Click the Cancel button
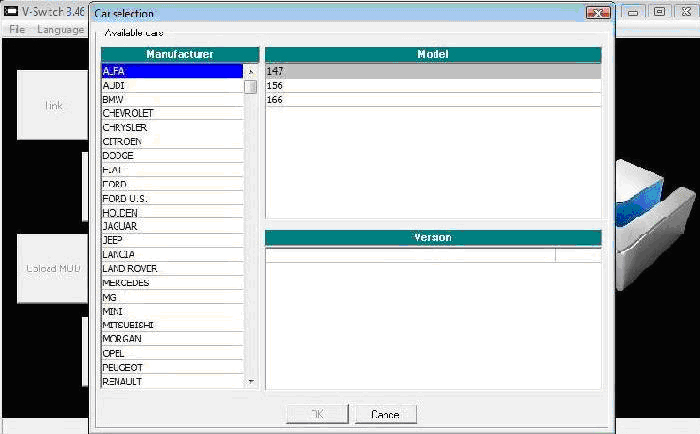 click(385, 414)
